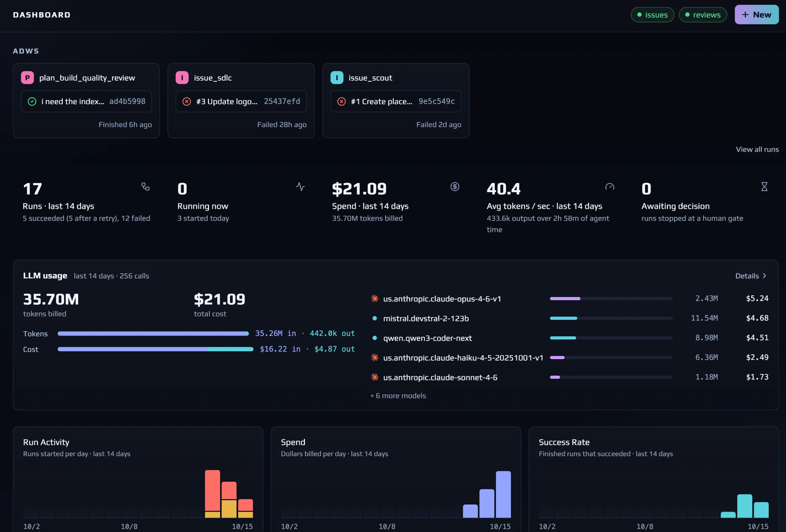Click the tallest teal bar in Success Rate chart

(745, 506)
